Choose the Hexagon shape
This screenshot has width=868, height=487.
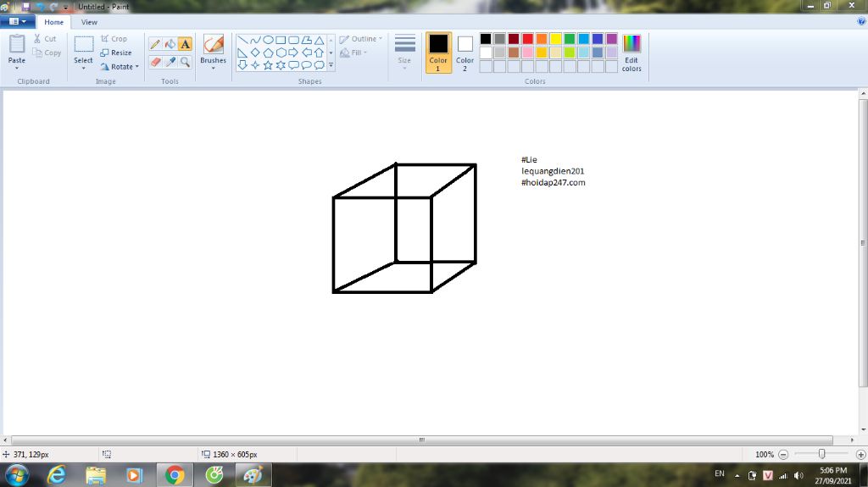pos(281,53)
